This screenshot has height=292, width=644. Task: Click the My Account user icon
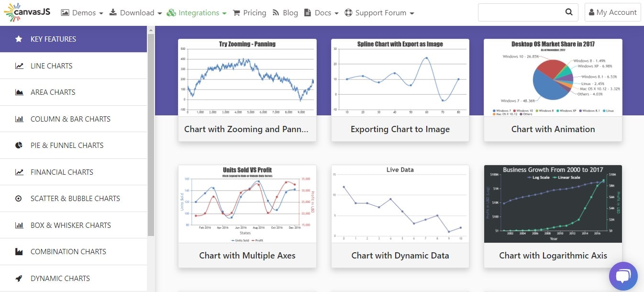(x=593, y=12)
